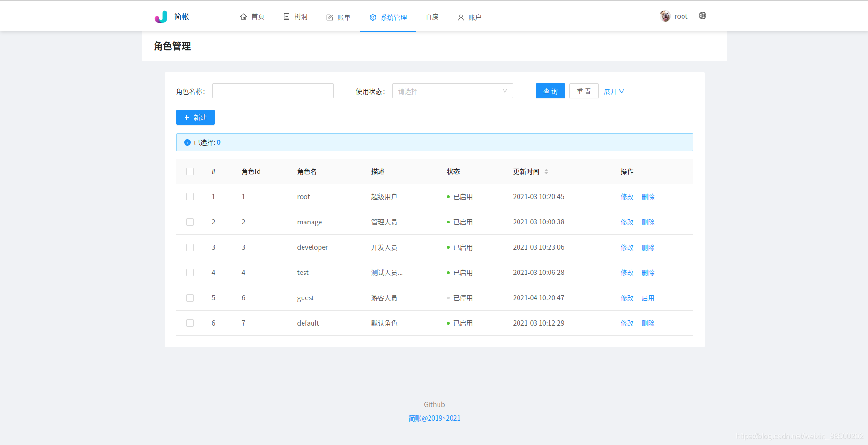Open the 账户 menu item
Screen dimensions: 868x445
pos(470,17)
